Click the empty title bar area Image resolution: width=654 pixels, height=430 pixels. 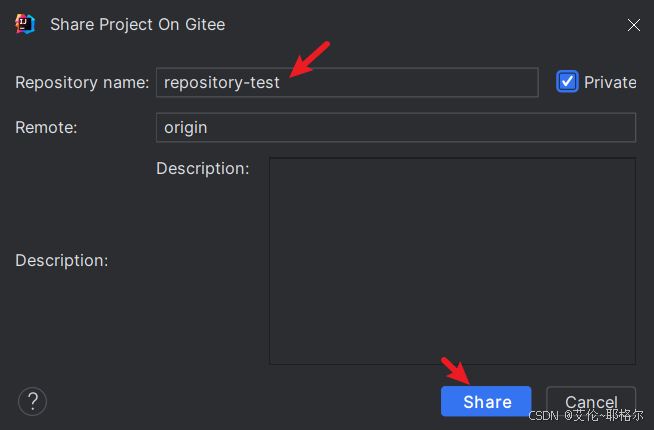tap(420, 24)
